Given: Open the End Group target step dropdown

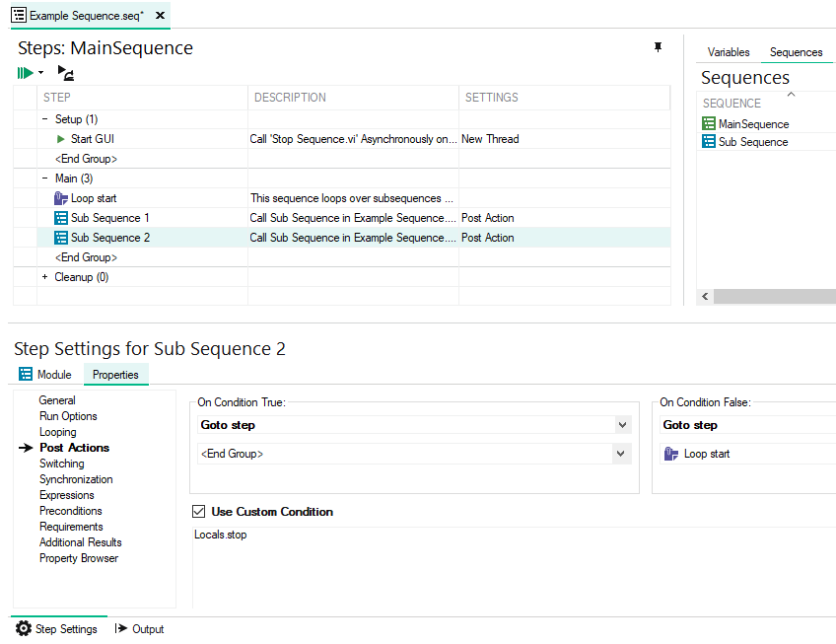Looking at the screenshot, I should (x=621, y=454).
